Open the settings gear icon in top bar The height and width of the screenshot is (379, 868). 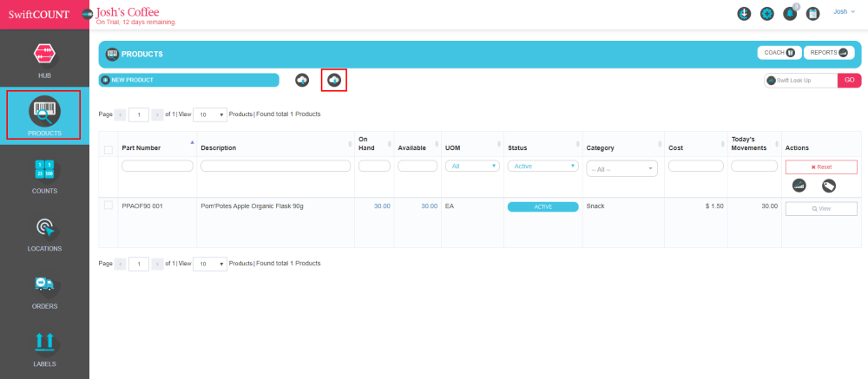(767, 15)
